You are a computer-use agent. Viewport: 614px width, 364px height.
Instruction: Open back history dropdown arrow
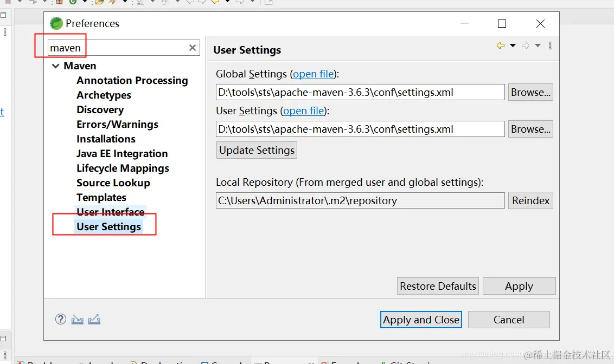click(513, 45)
